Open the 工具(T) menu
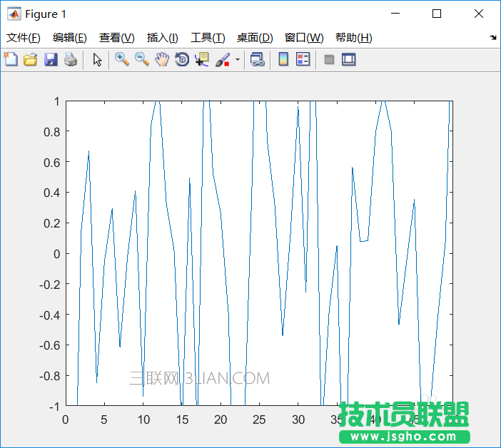Screen dimensions: 501x448 pos(208,38)
